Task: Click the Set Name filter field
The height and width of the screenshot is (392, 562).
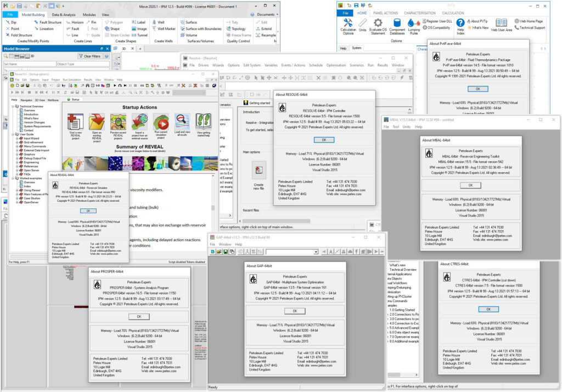Action: click(27, 64)
